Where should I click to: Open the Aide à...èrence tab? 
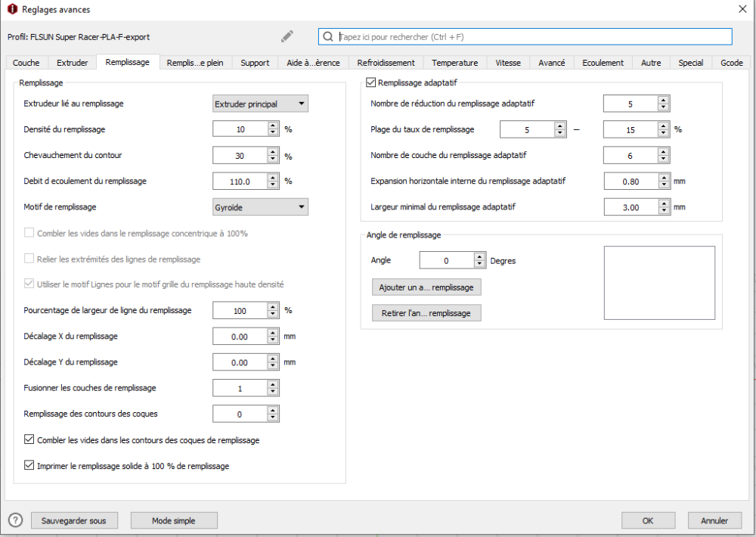(313, 63)
